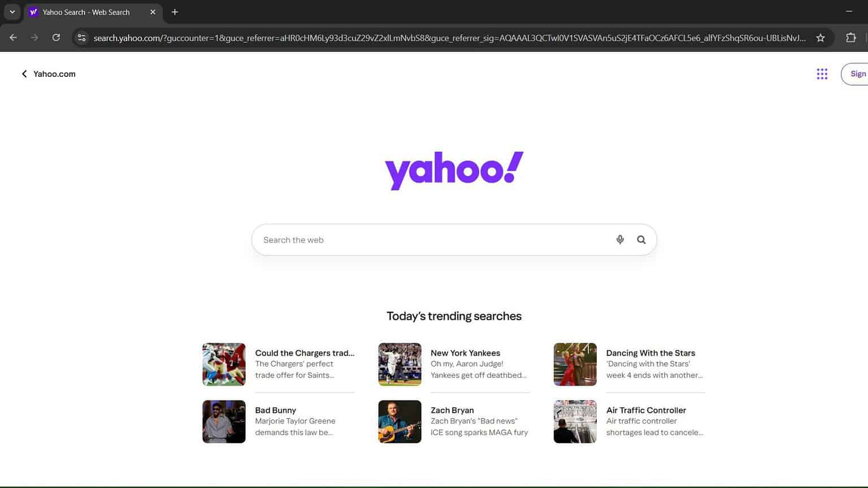Screen dimensions: 868x488
Task: Open Zach Bryan trending search
Action: 452,411
